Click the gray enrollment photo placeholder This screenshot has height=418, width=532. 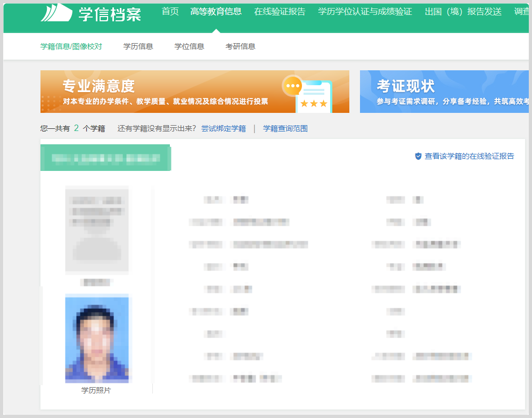(97, 230)
